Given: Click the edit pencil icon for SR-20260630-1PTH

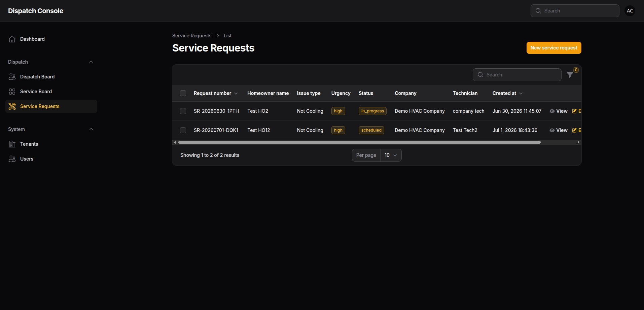Looking at the screenshot, I should (x=574, y=111).
